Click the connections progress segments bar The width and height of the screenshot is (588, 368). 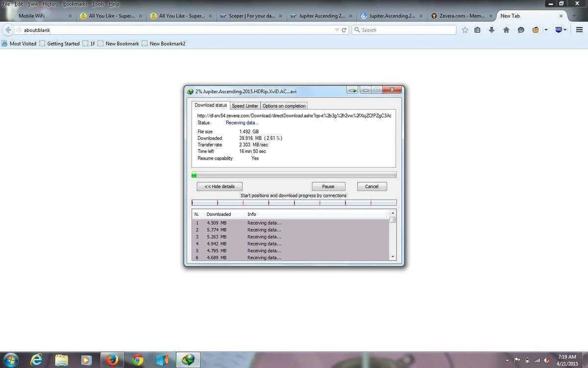[x=294, y=203]
